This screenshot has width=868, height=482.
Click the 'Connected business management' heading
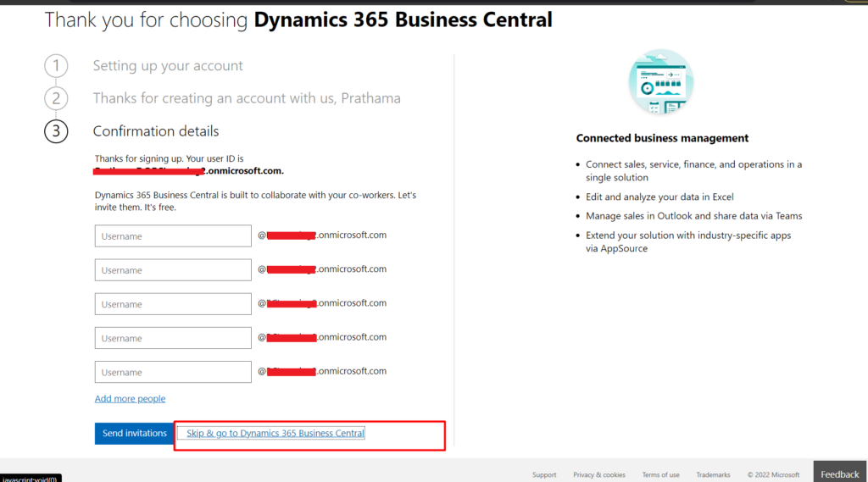coord(662,138)
